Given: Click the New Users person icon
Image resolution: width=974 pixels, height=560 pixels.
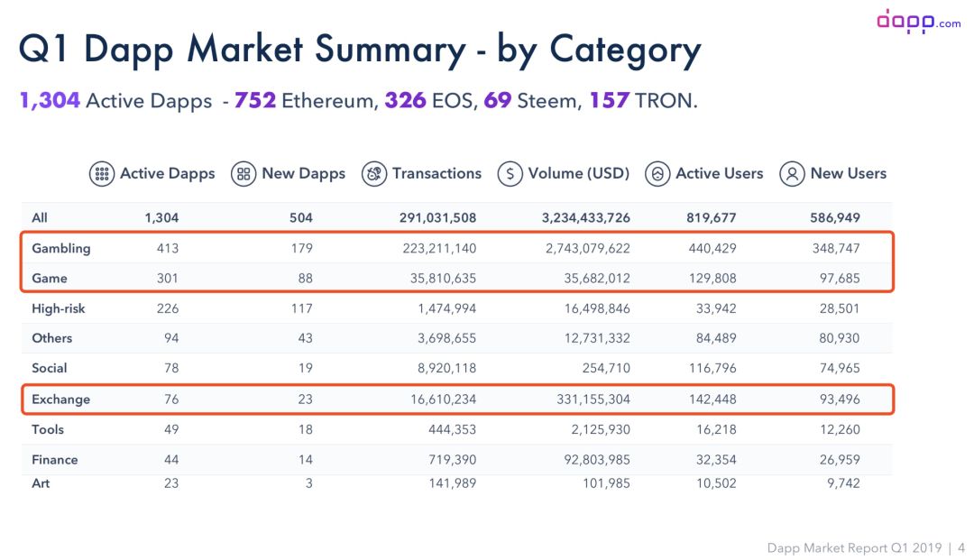Looking at the screenshot, I should tap(792, 174).
